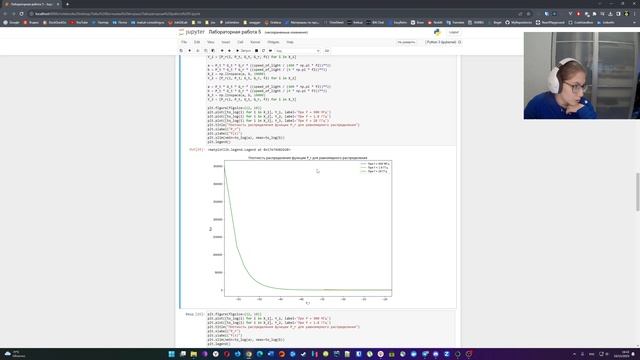The width and height of the screenshot is (640, 360).
Task: Interrupt the kernel with the stop square icon
Action: [256, 51]
